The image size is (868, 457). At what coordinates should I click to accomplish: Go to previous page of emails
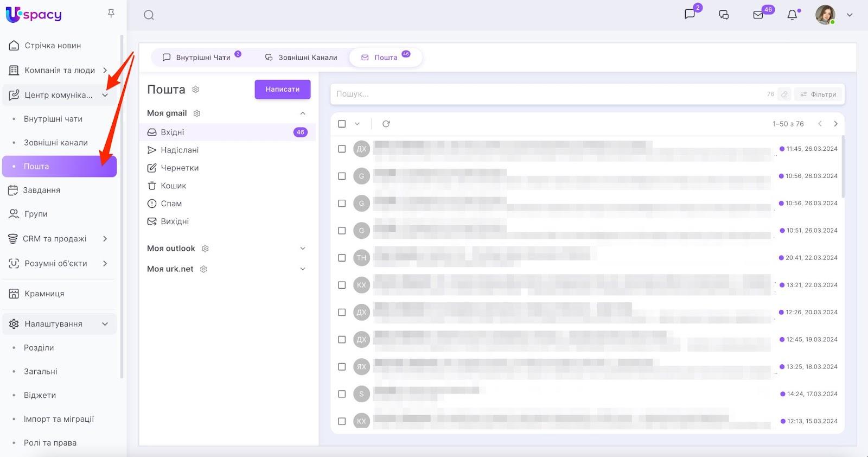[x=820, y=124]
